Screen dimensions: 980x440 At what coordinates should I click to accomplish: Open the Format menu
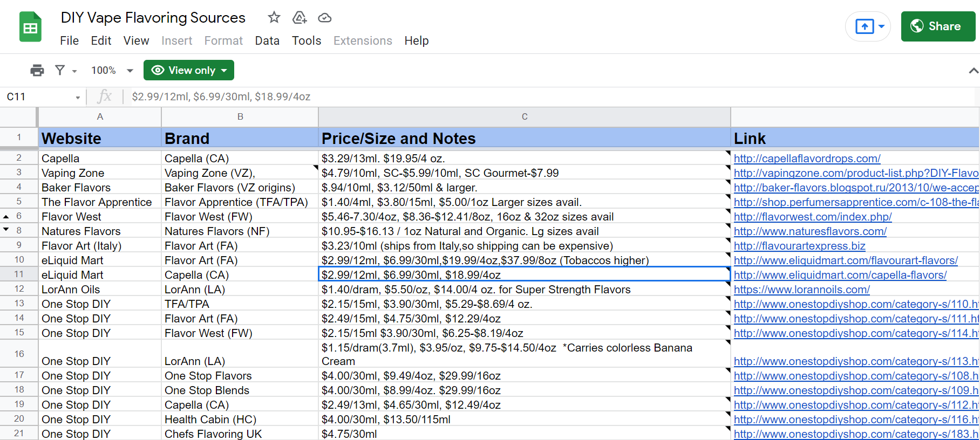point(223,40)
